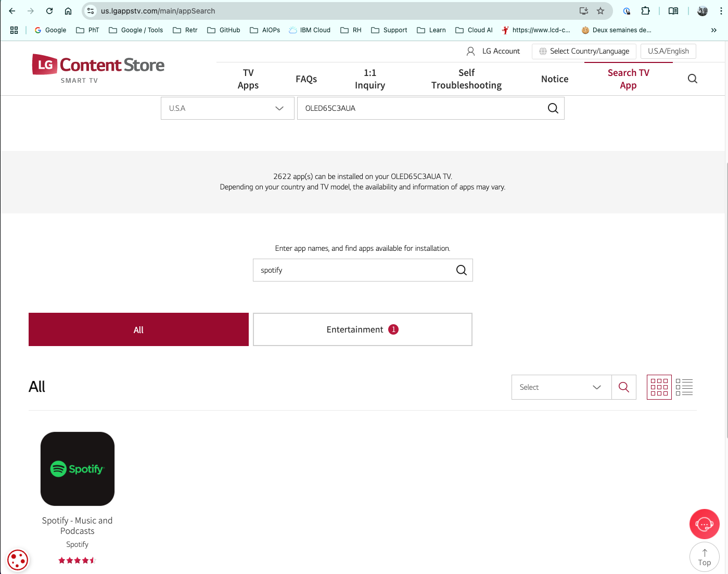
Task: Click the red sort search icon
Action: pos(624,387)
